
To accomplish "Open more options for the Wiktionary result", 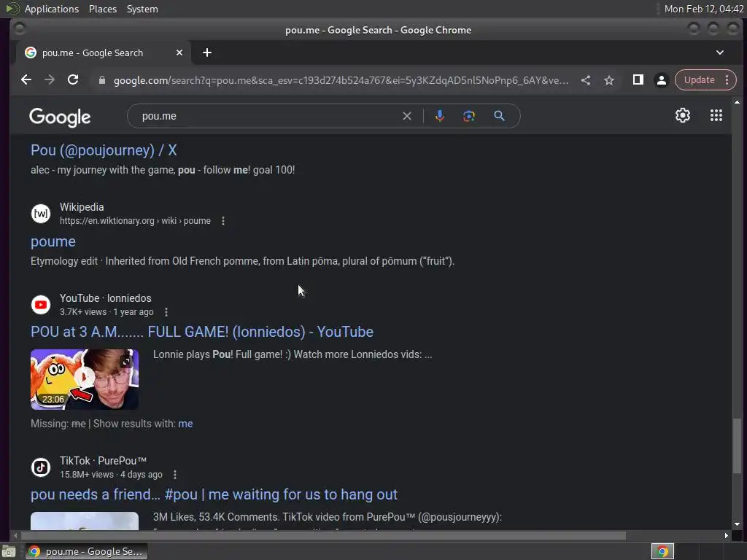I will (x=223, y=221).
